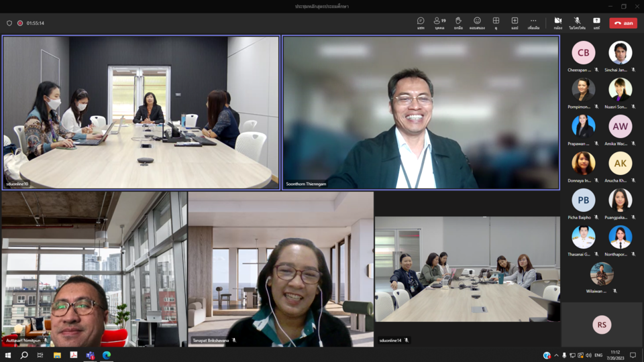Show hidden system tray icons
This screenshot has height=362, width=644.
[x=556, y=355]
